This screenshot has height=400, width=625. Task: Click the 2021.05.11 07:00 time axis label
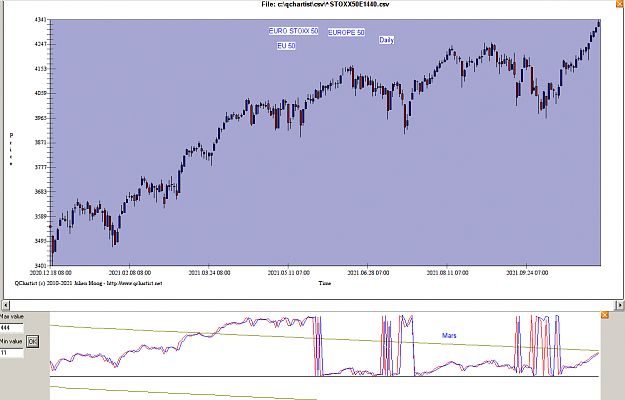(x=289, y=273)
